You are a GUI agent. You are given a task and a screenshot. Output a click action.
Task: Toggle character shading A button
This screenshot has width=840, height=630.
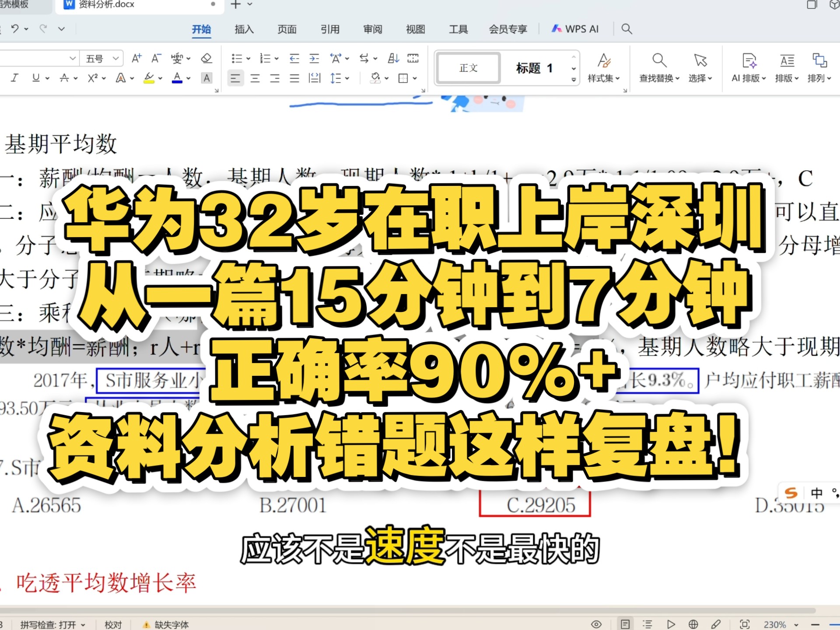pos(206,78)
